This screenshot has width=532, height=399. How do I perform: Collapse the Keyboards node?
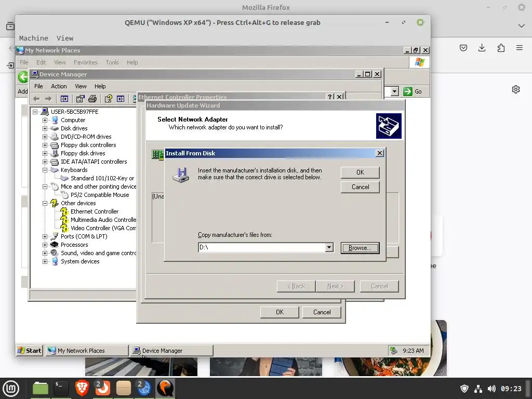(x=45, y=170)
